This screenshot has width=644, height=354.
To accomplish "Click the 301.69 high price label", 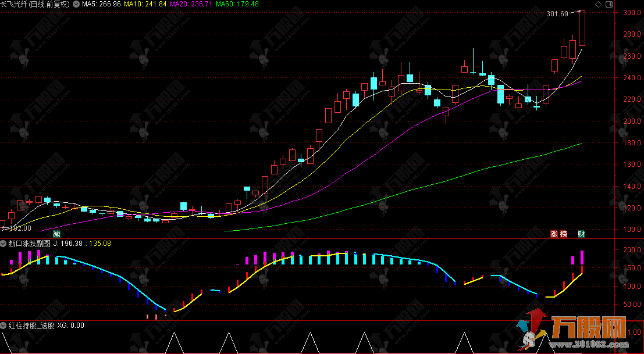I will point(556,14).
